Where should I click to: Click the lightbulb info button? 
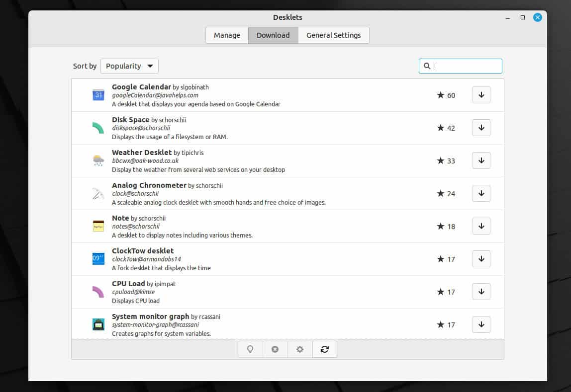pos(250,349)
